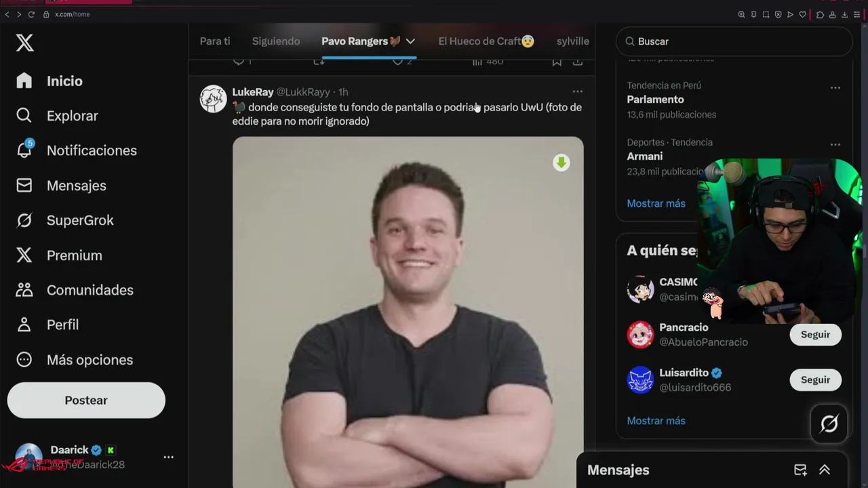Switch to the El Hueco de Craft tab
Viewport: 868px width, 488px height.
point(486,41)
